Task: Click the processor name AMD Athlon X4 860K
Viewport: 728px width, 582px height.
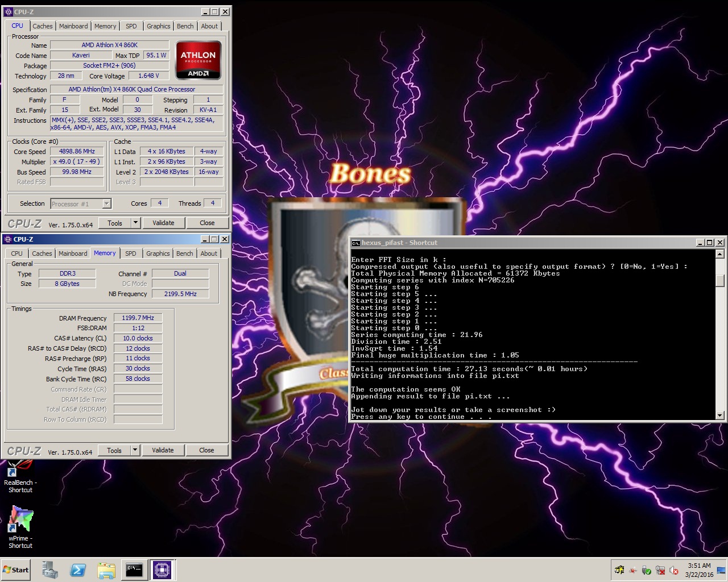Action: point(110,45)
